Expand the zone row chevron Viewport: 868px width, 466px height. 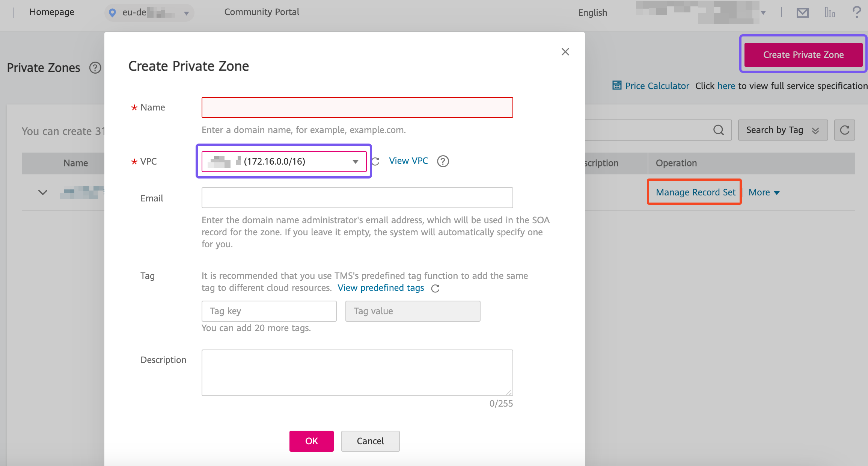pos(43,192)
